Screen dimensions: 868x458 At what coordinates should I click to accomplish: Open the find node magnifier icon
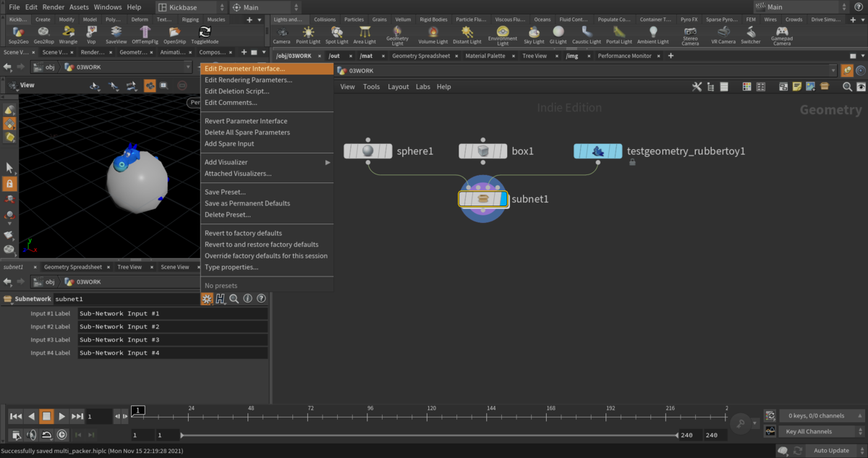pos(847,87)
